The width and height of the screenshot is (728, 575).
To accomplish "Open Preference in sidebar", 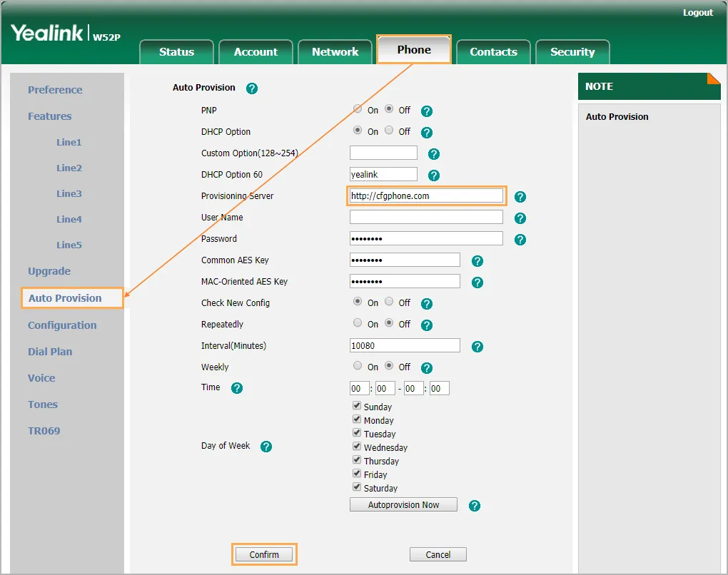I will coord(55,90).
